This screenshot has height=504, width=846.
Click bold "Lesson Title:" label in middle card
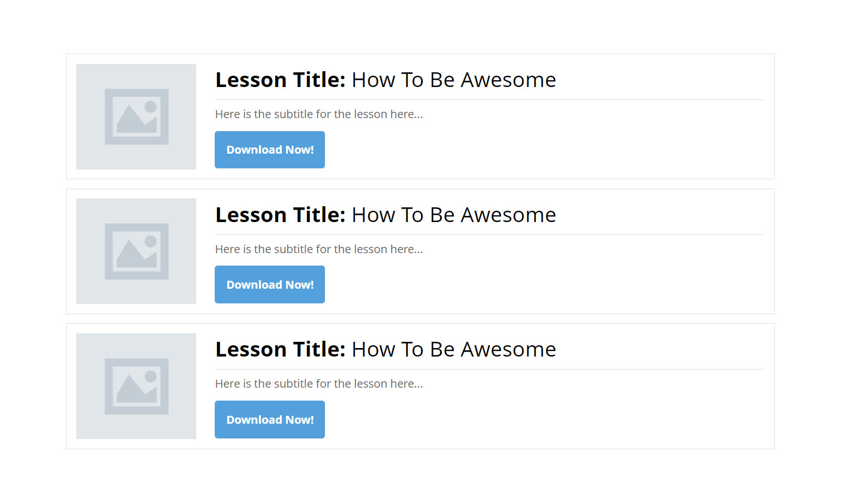click(x=280, y=215)
